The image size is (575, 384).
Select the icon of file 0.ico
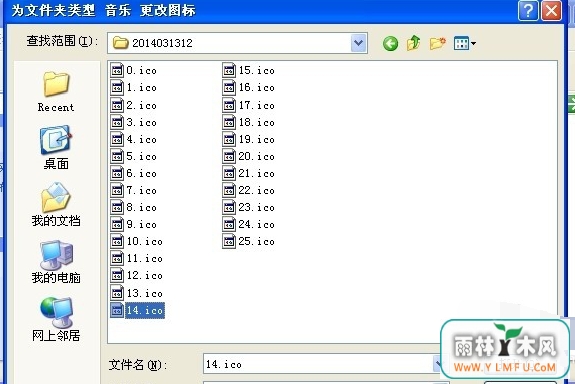(117, 70)
